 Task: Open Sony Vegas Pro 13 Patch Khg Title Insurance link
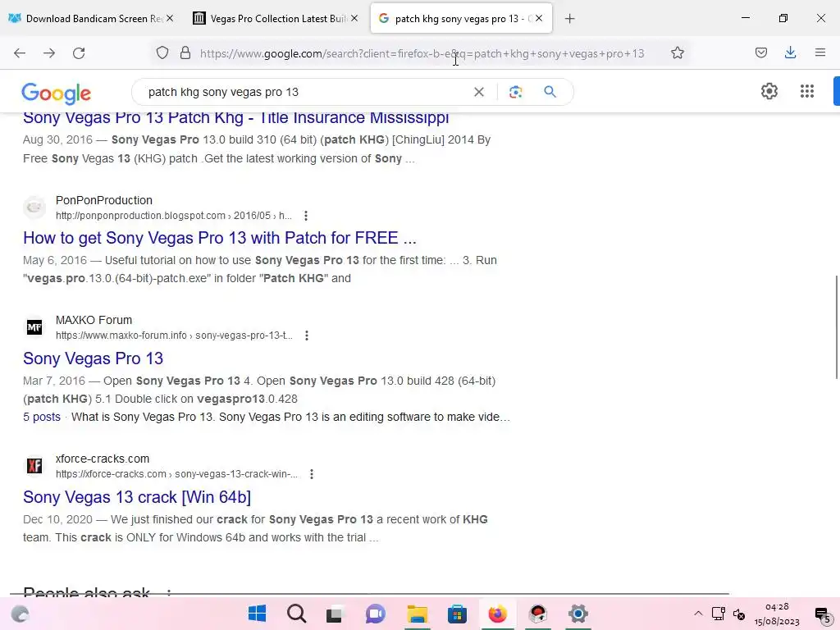235,118
